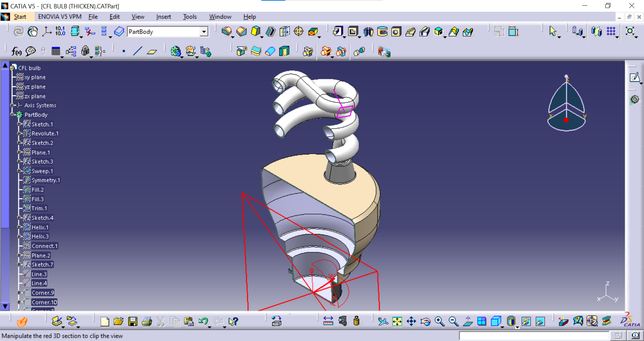Expand the Sketch.1 tree node
The width and height of the screenshot is (644, 341).
tap(19, 124)
